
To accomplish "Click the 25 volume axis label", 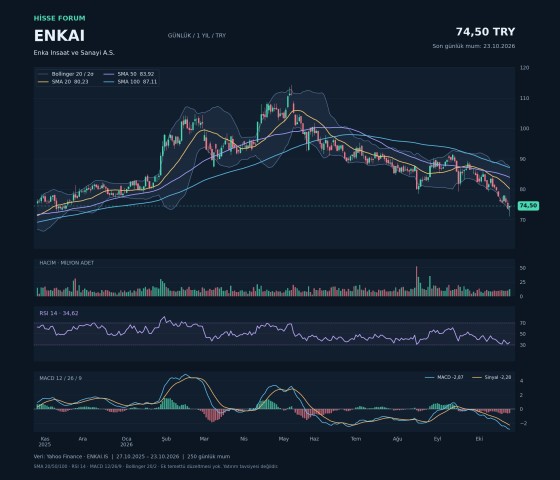I will click(x=523, y=282).
